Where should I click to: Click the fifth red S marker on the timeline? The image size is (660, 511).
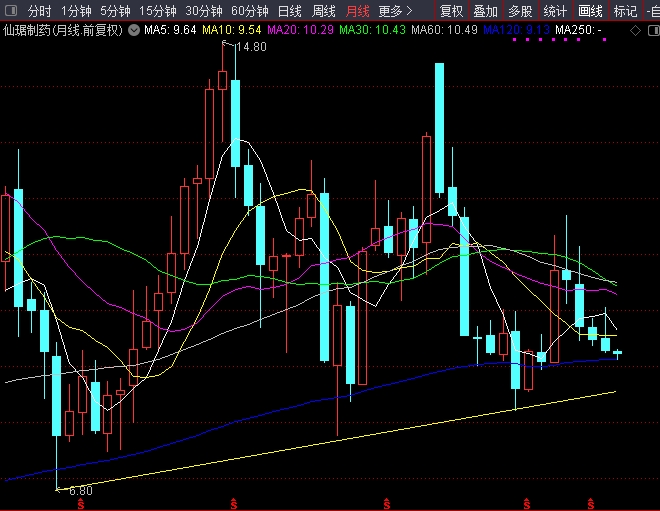pyautogui.click(x=591, y=504)
